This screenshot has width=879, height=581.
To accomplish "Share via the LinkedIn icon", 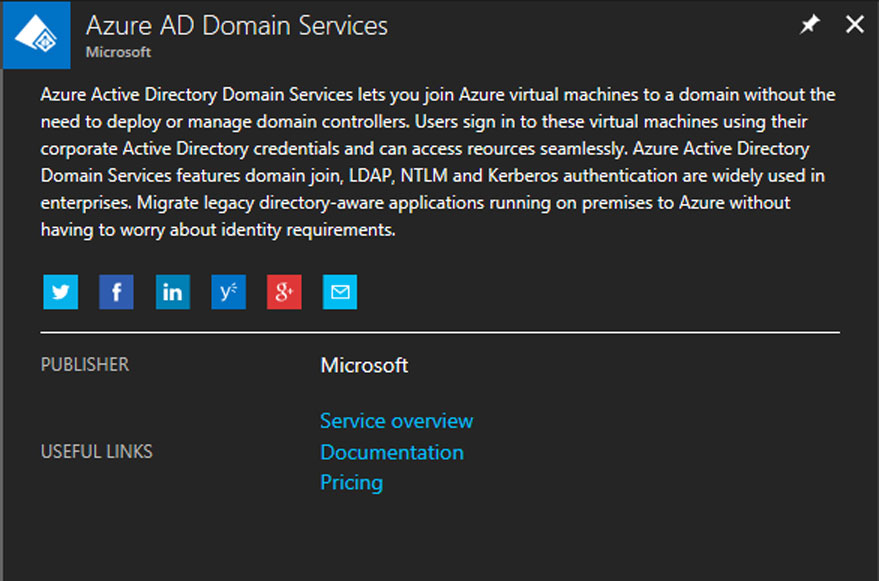I will 173,292.
